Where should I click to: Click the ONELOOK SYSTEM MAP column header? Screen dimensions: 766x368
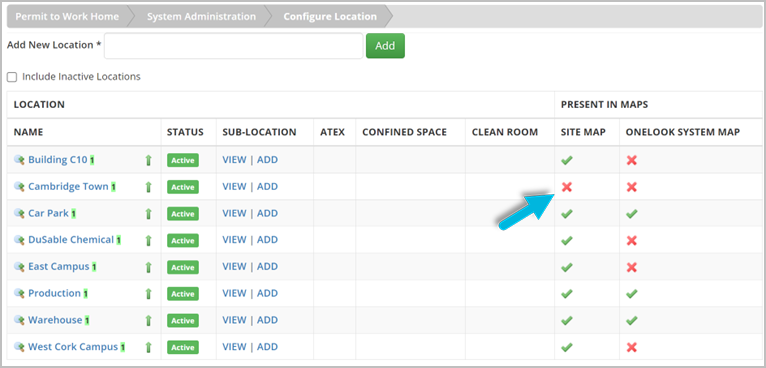point(683,132)
